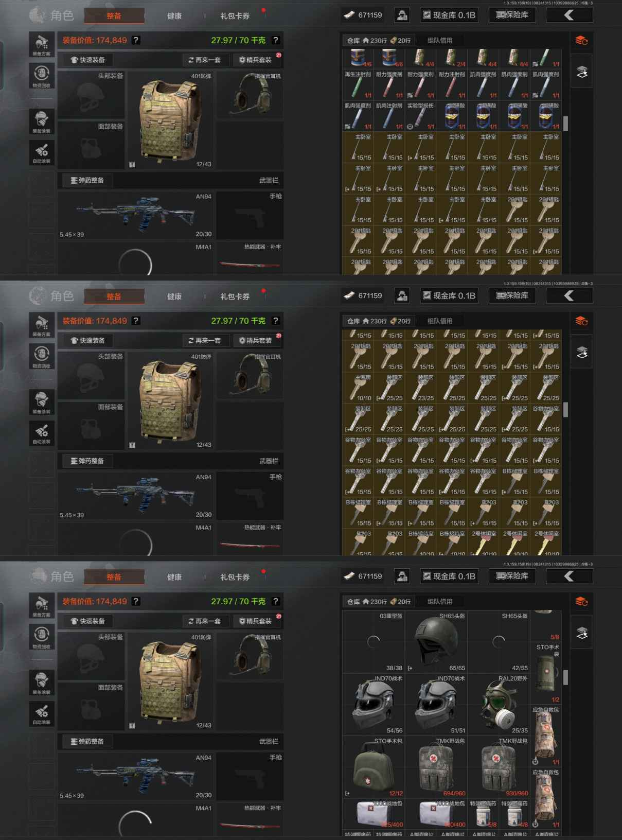Select the STO手术包 green medical bag
Screen dimensions: 622x840
click(374, 766)
